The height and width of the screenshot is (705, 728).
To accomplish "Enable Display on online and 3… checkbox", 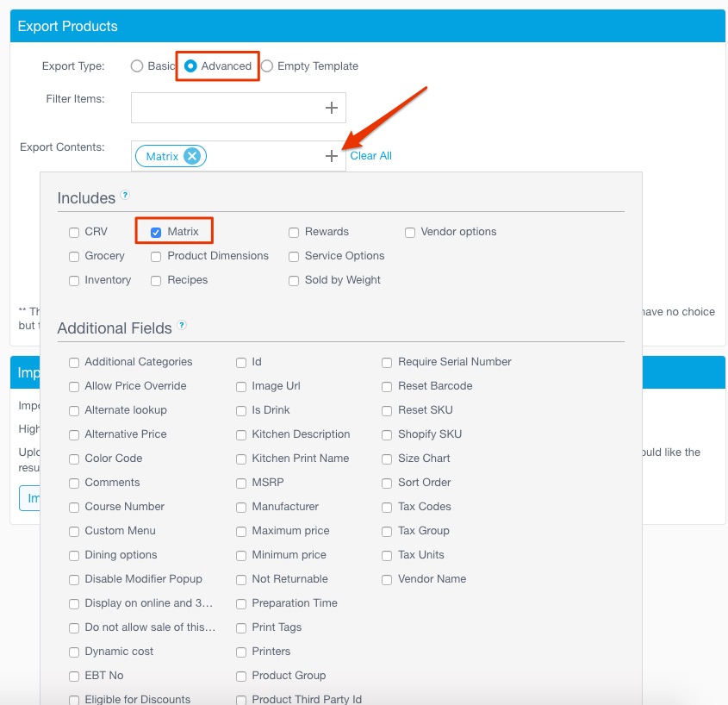I will 74,604.
